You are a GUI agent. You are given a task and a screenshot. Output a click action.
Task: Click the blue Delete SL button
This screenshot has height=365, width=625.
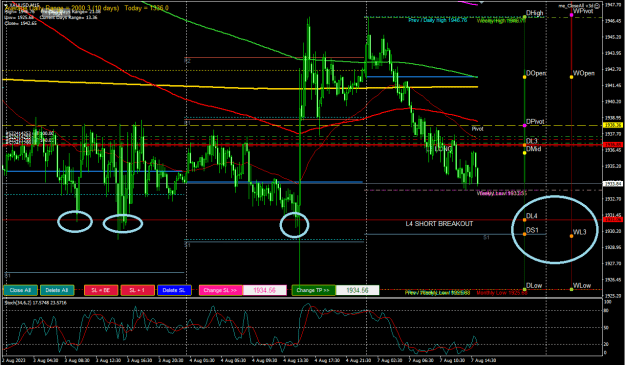pyautogui.click(x=174, y=290)
